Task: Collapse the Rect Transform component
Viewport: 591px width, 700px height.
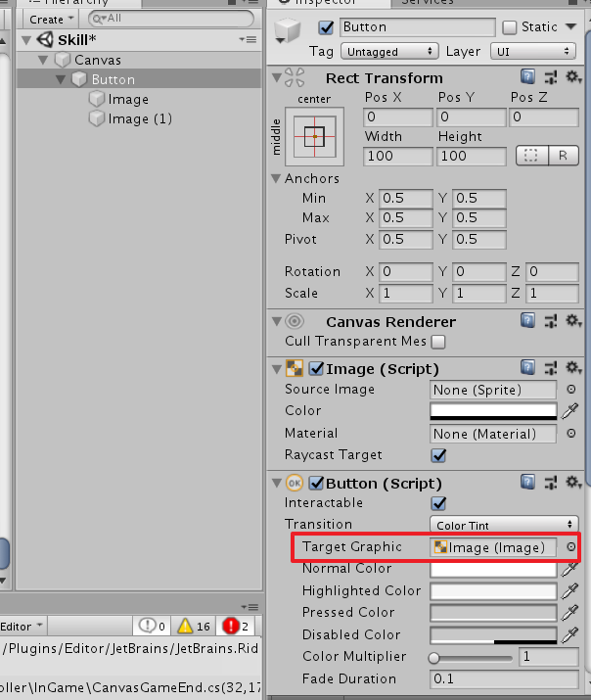Action: (277, 77)
